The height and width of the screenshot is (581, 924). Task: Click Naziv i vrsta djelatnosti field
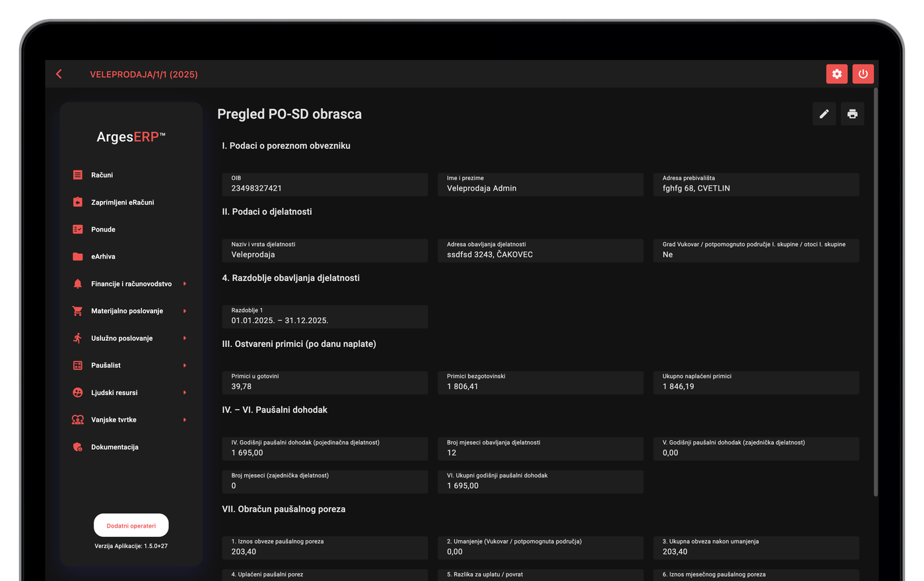(325, 251)
